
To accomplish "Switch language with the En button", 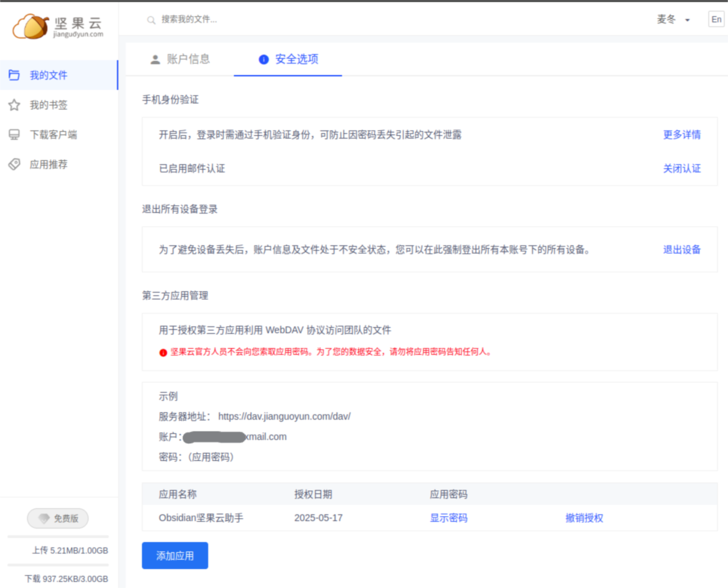I will click(x=716, y=20).
